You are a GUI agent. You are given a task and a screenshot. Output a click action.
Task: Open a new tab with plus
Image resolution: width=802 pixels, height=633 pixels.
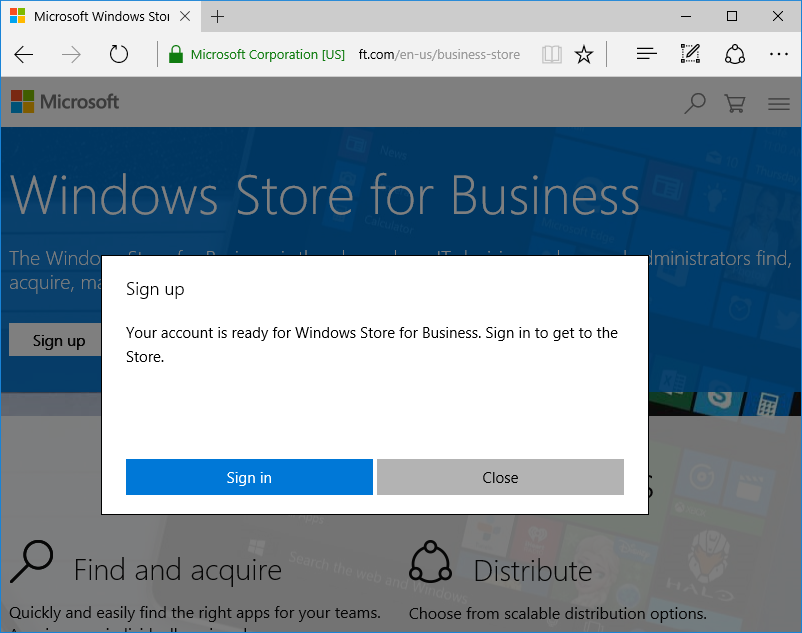218,17
